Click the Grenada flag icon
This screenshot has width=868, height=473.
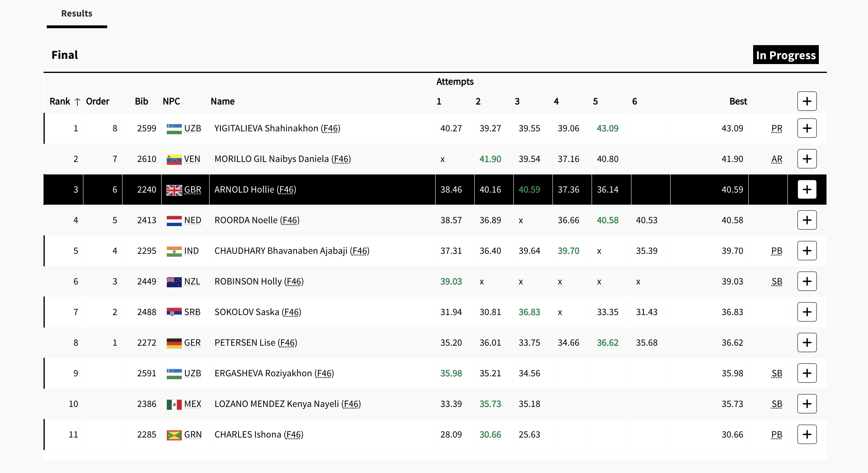tap(174, 435)
